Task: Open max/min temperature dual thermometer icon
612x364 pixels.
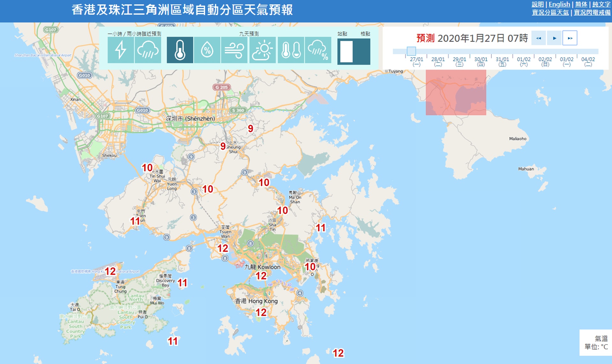Action: tap(291, 50)
